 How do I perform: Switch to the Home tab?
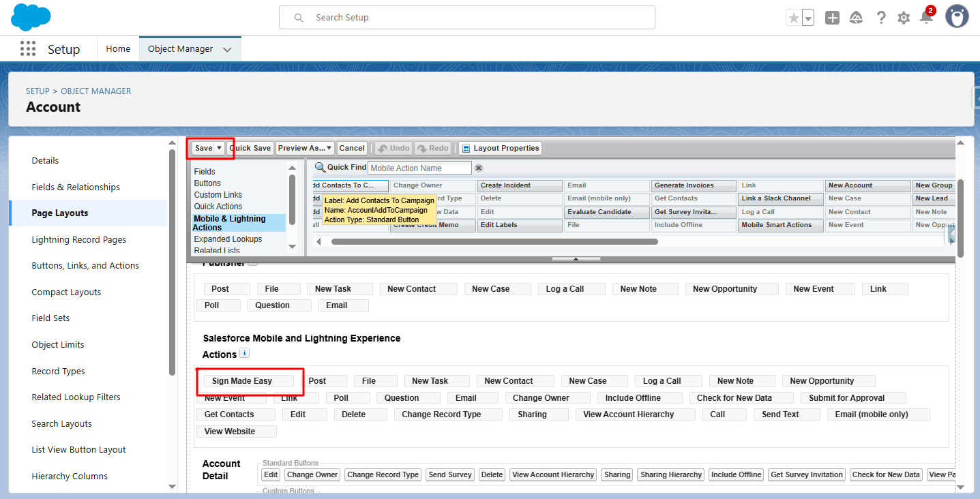tap(118, 49)
